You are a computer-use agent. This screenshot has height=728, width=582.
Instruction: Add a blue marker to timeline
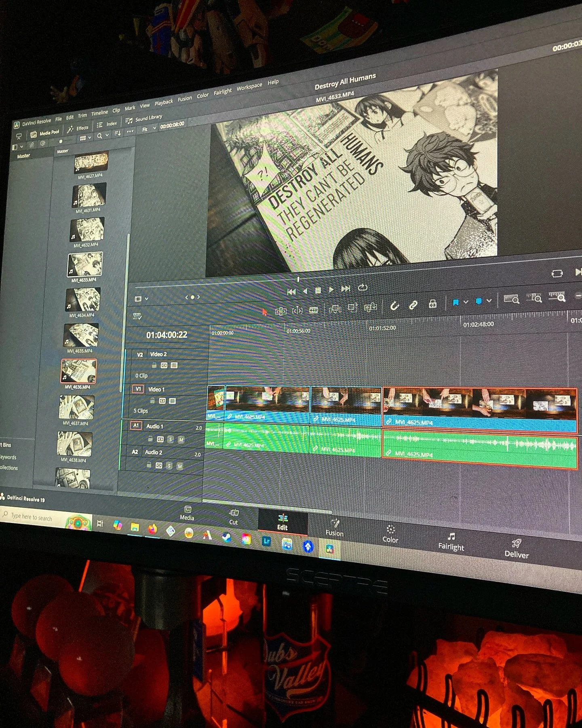(479, 301)
